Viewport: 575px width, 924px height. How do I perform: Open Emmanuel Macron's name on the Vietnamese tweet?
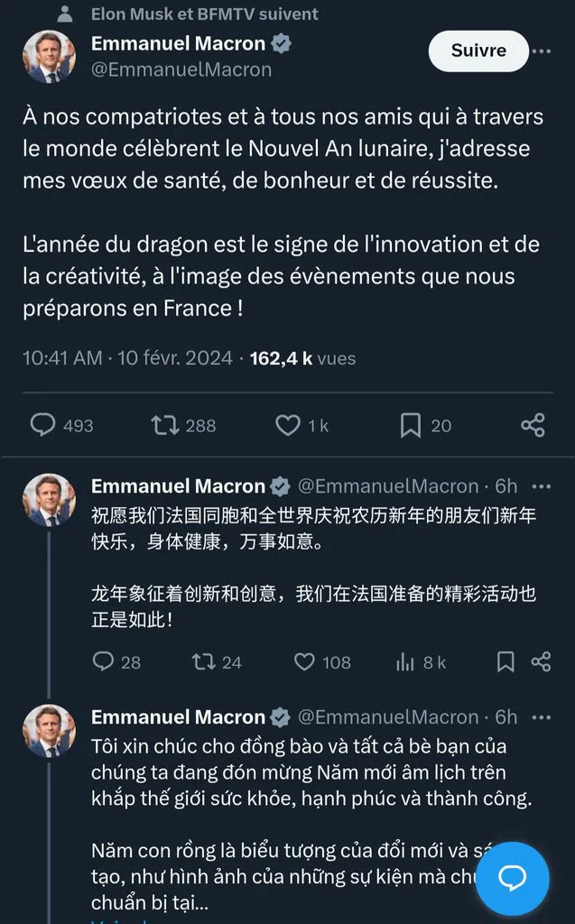pos(178,717)
